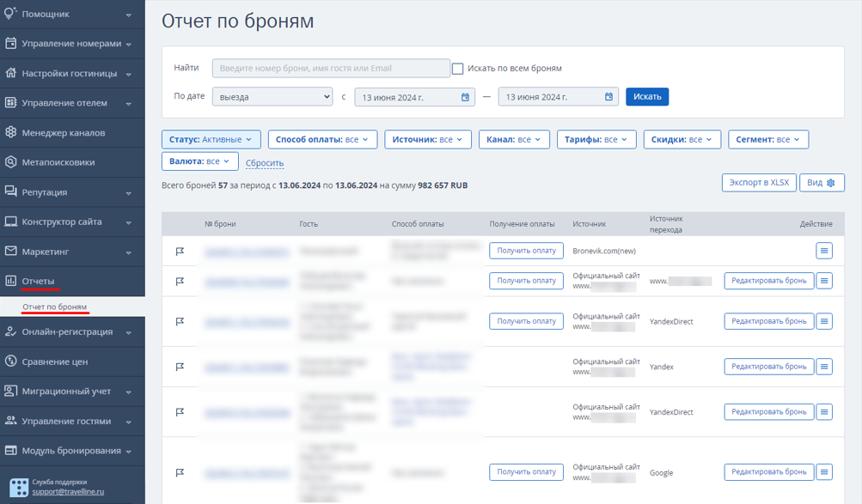Click gear icon on the Вид button
The width and height of the screenshot is (862, 504).
pyautogui.click(x=831, y=183)
